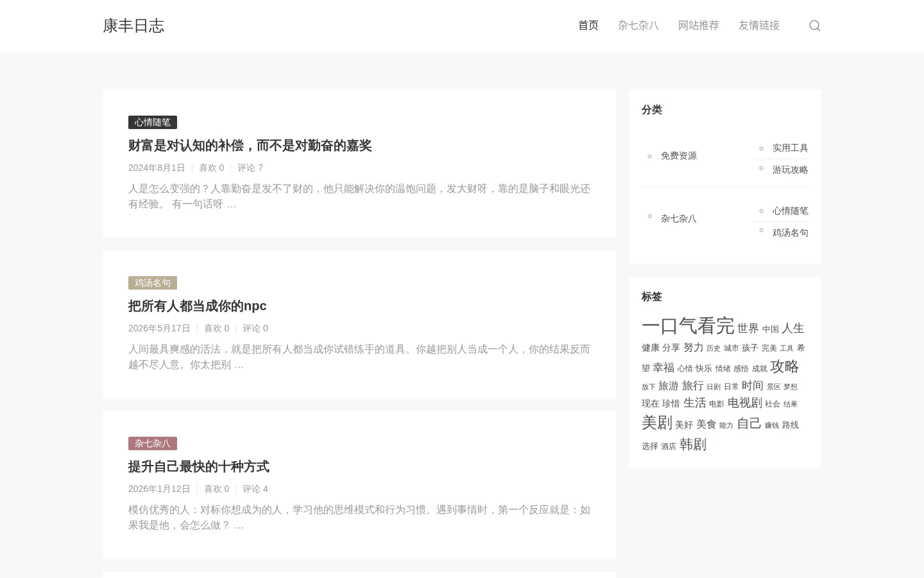Click the 旅行 tag
This screenshot has width=924, height=578.
[693, 386]
